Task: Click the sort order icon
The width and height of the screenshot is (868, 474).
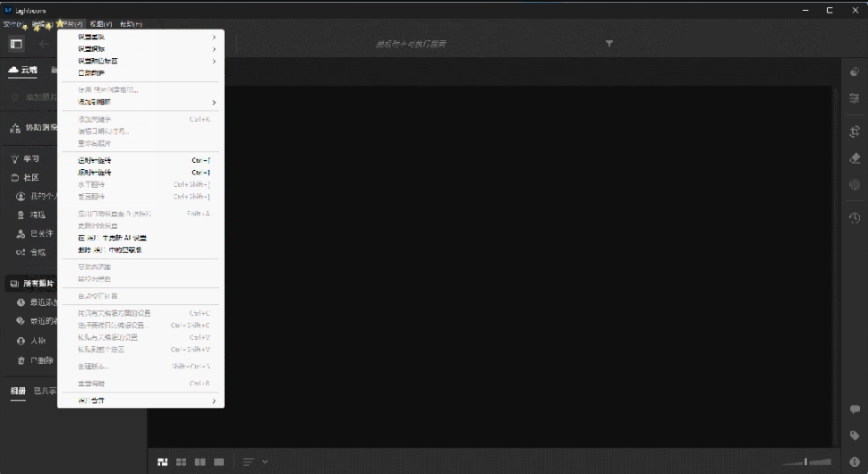Action: coord(249,461)
